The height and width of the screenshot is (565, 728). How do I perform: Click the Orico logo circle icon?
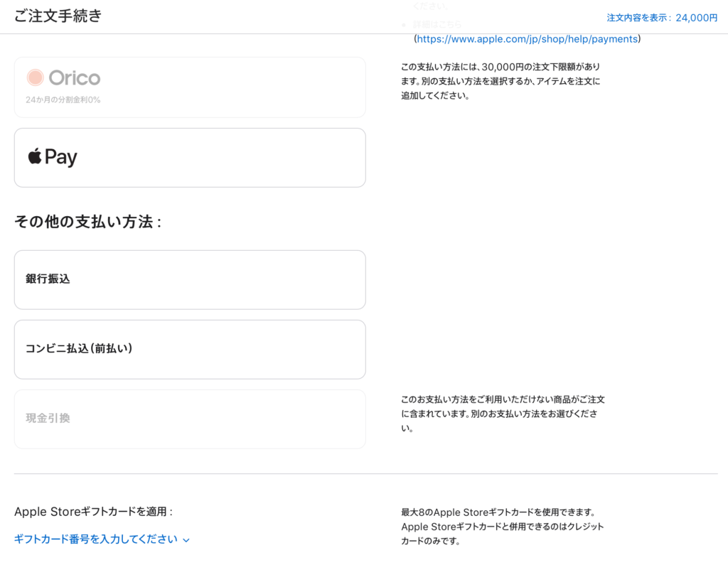tap(36, 77)
